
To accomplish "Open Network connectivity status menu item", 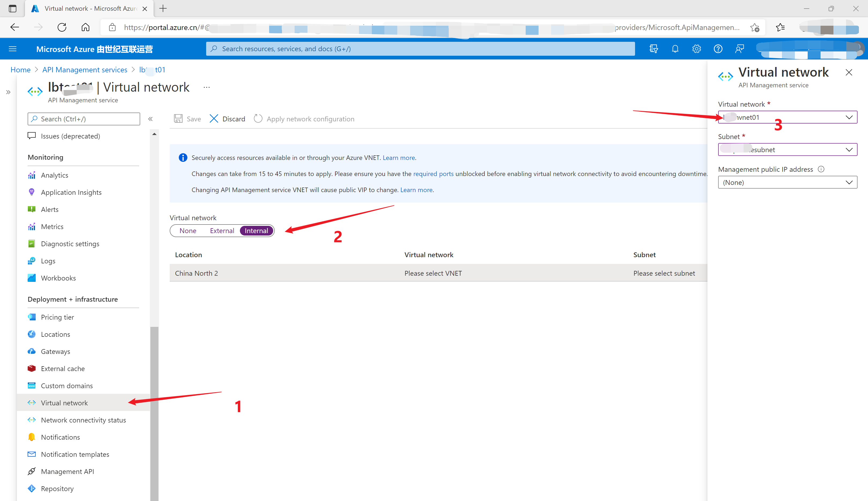I will pyautogui.click(x=83, y=420).
